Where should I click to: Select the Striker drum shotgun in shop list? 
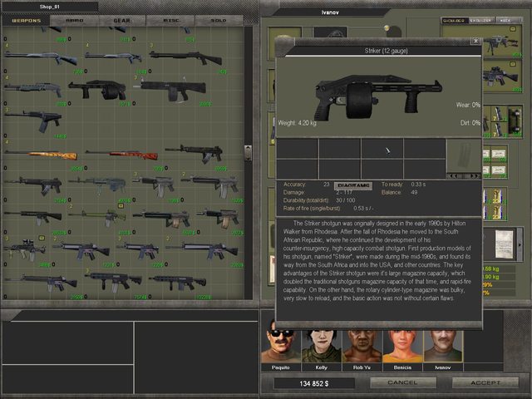97,90
